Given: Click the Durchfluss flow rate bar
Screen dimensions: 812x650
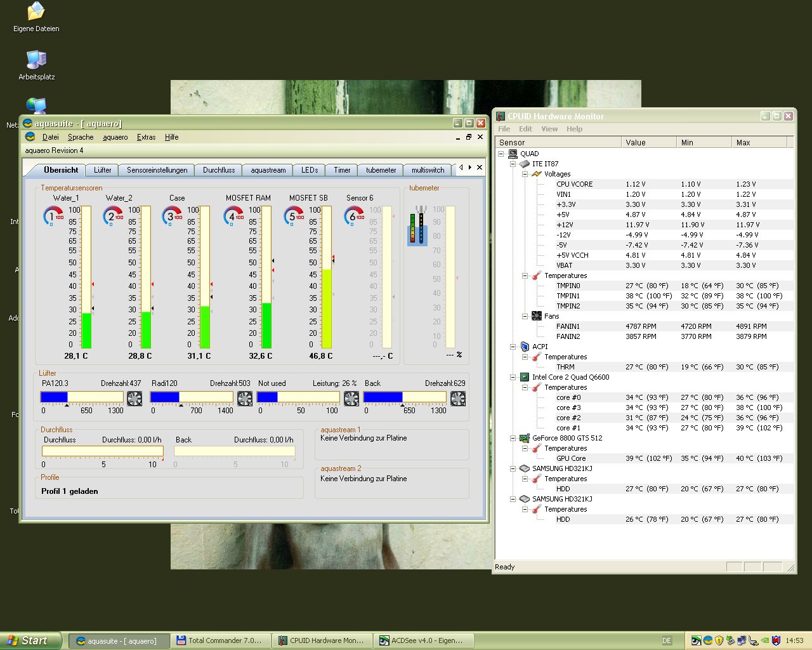Looking at the screenshot, I should (103, 451).
